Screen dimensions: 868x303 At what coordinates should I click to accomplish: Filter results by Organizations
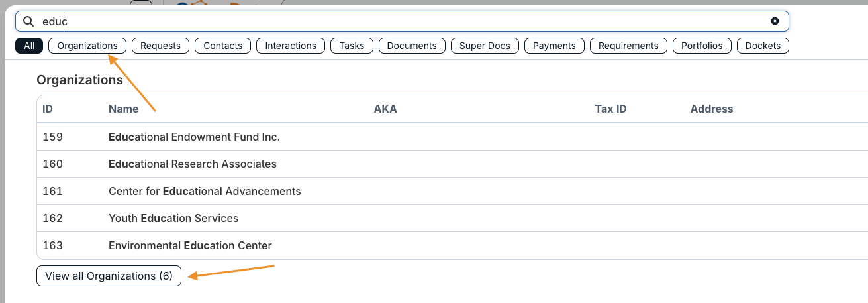87,46
